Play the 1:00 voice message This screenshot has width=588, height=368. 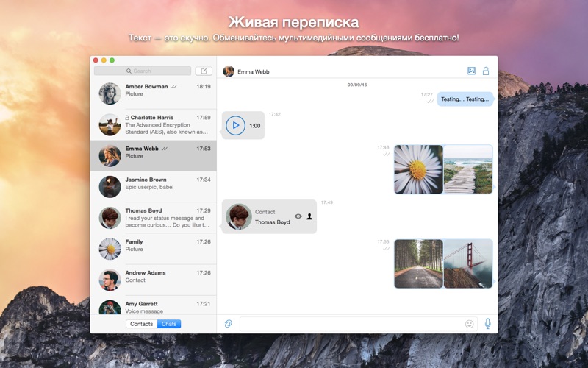coord(235,125)
